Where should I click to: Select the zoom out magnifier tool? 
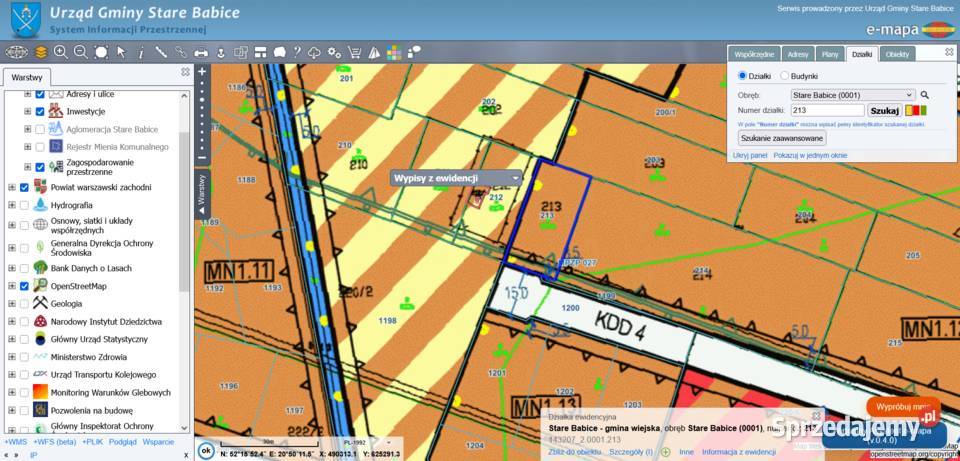(81, 52)
